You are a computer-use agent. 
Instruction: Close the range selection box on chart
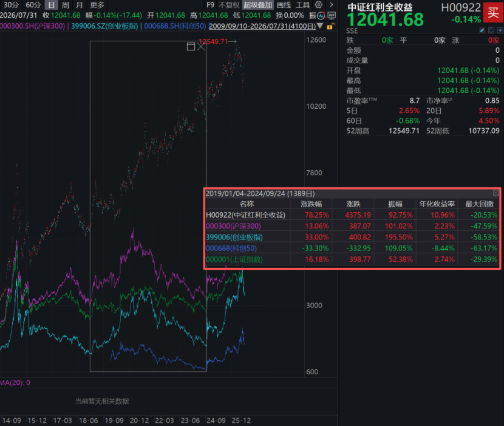(201, 47)
